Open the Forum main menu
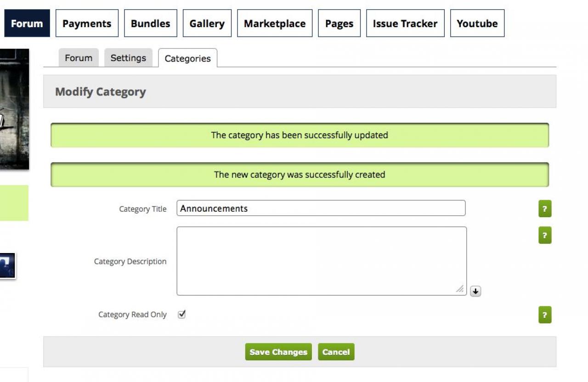 click(x=27, y=23)
